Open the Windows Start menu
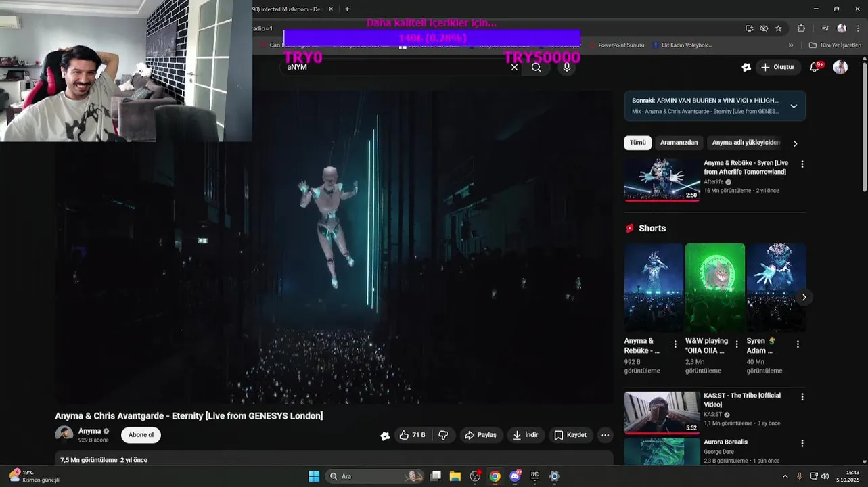868x487 pixels. point(314,476)
